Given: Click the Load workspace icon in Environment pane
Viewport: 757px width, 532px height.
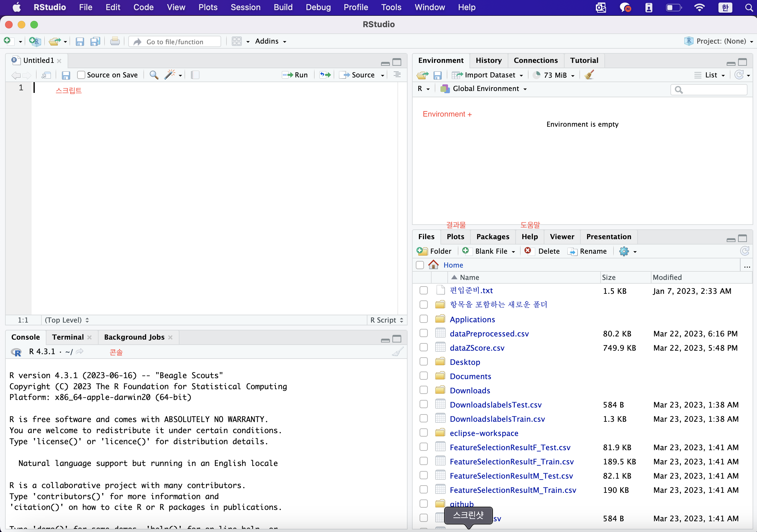Looking at the screenshot, I should coord(422,75).
